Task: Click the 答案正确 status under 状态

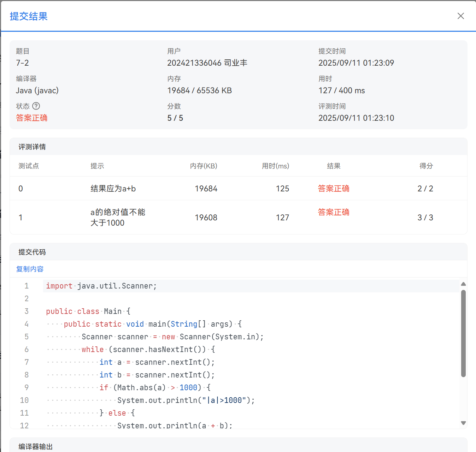Action: tap(31, 118)
